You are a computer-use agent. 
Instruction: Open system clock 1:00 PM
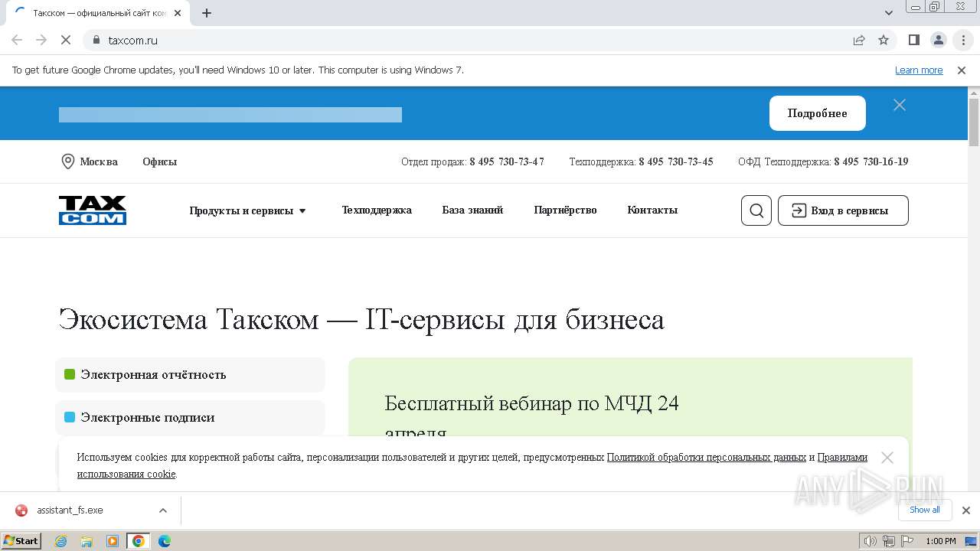pyautogui.click(x=940, y=541)
